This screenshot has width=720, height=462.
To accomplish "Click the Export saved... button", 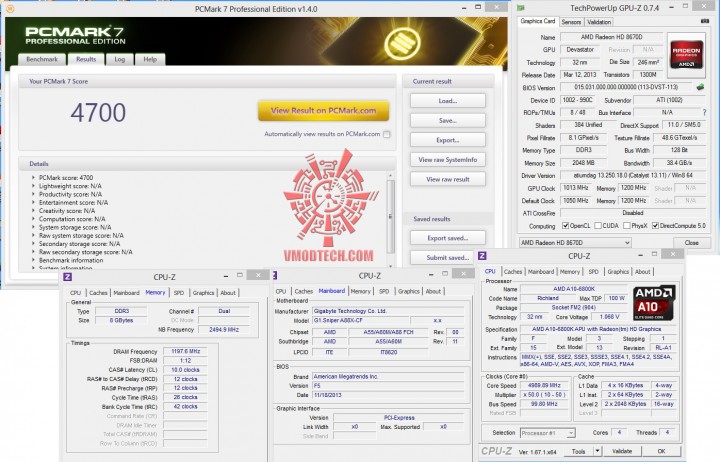I will [448, 238].
